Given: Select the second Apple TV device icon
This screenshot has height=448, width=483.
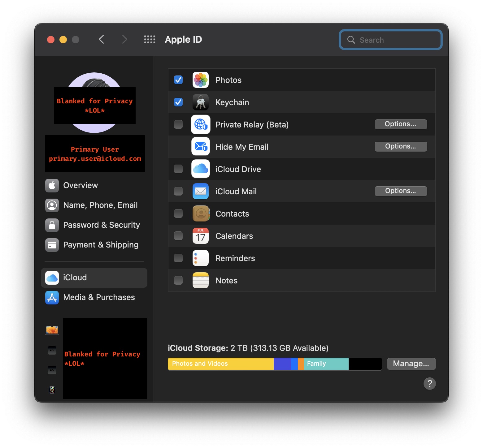Looking at the screenshot, I should click(52, 370).
